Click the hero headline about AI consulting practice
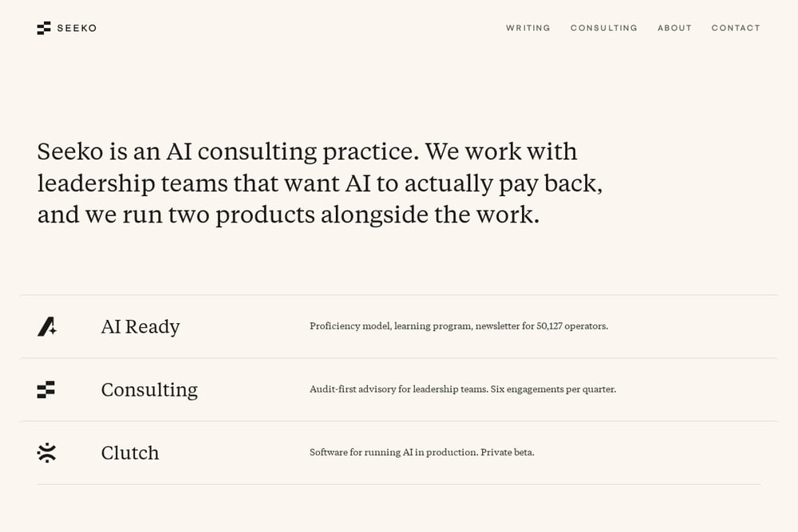 320,183
